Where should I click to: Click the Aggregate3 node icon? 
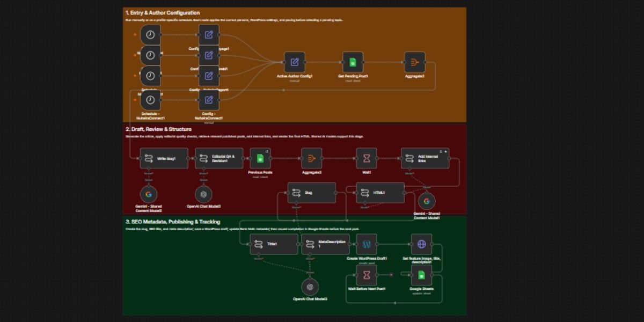(x=312, y=158)
